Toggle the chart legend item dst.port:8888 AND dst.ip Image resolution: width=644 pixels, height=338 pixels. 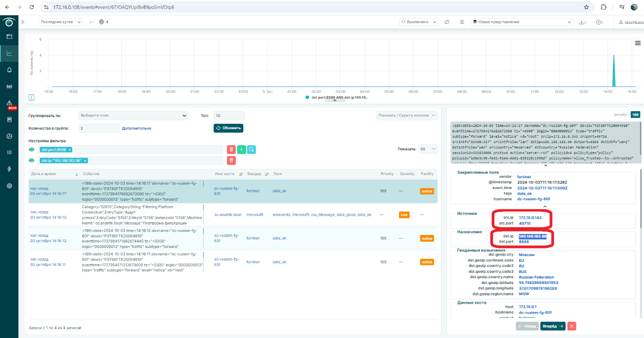[x=337, y=97]
